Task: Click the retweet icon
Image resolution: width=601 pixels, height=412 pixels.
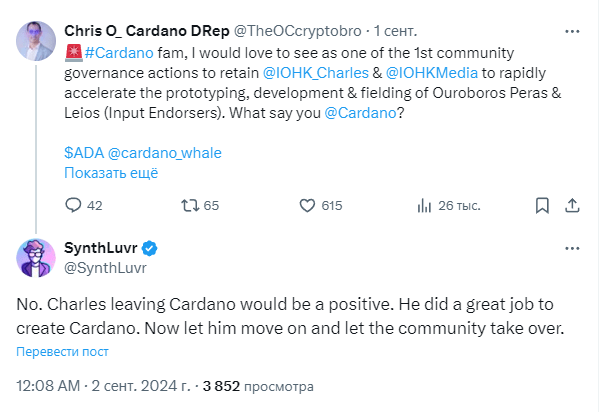Action: [x=187, y=205]
